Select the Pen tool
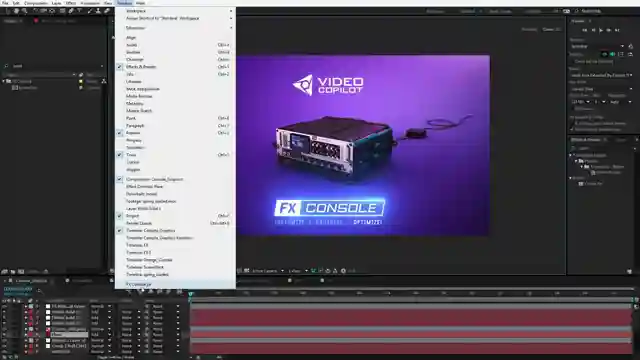The width and height of the screenshot is (640, 360). (x=71, y=11)
